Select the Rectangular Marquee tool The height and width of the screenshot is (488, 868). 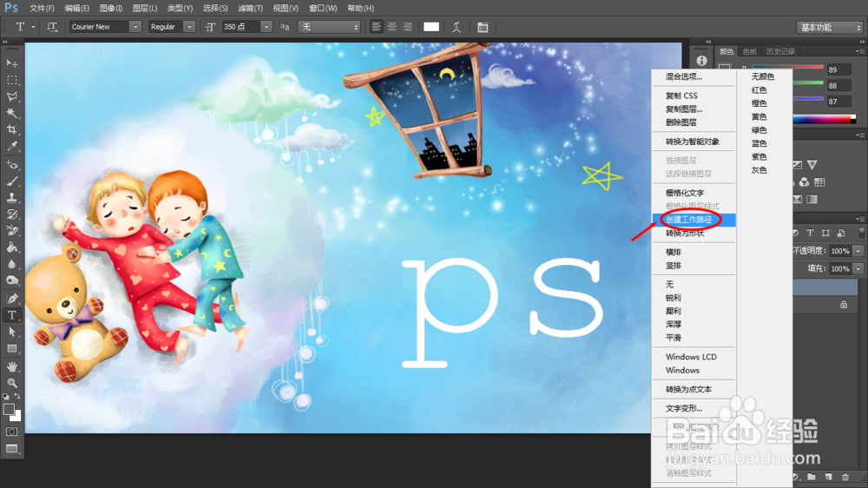click(11, 80)
